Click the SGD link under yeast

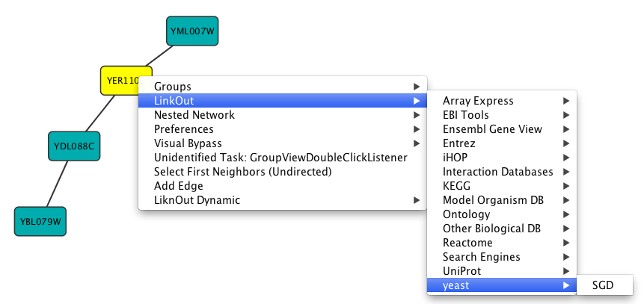point(603,285)
